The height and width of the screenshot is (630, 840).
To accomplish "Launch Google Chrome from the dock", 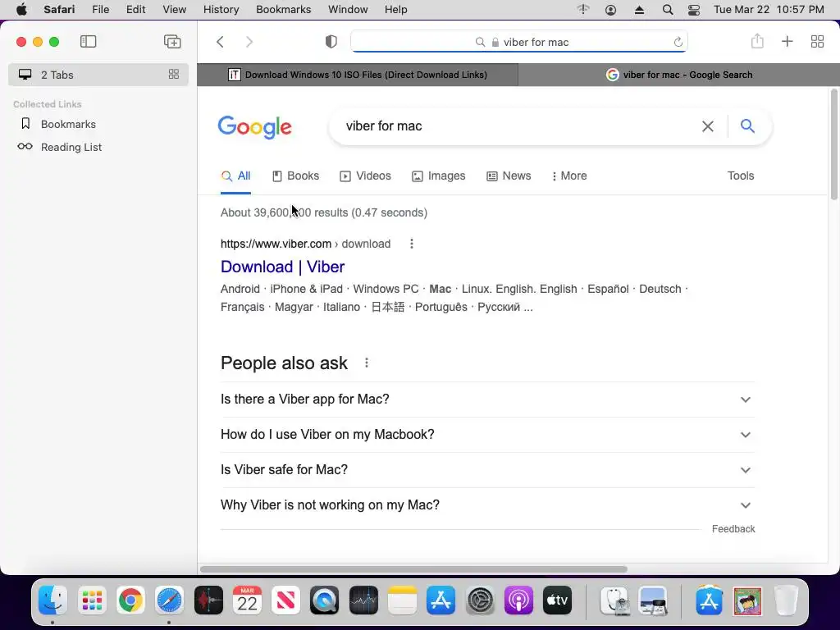I will (x=130, y=600).
